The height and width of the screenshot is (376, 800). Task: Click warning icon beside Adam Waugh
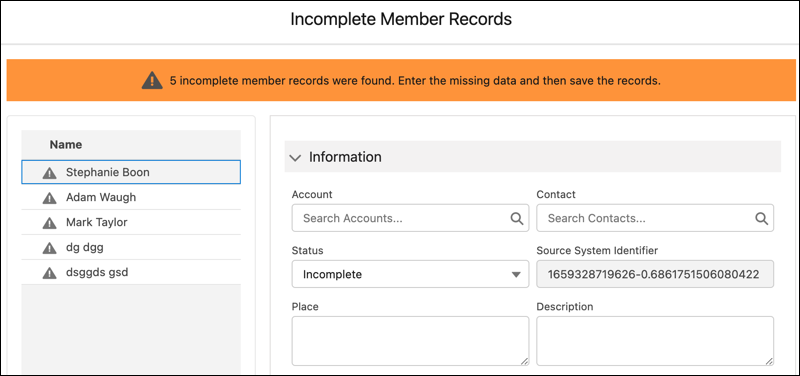pyautogui.click(x=49, y=198)
